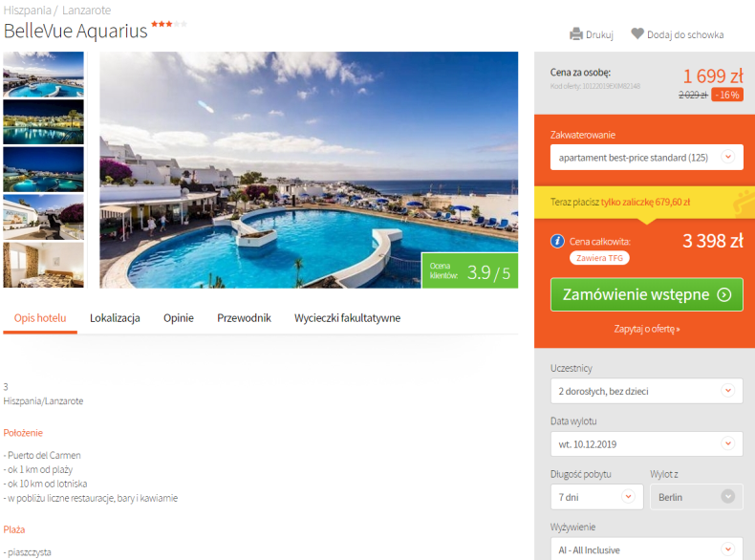Click the Zawiera TFG badge
Viewport: 755px width, 560px height.
(x=599, y=258)
